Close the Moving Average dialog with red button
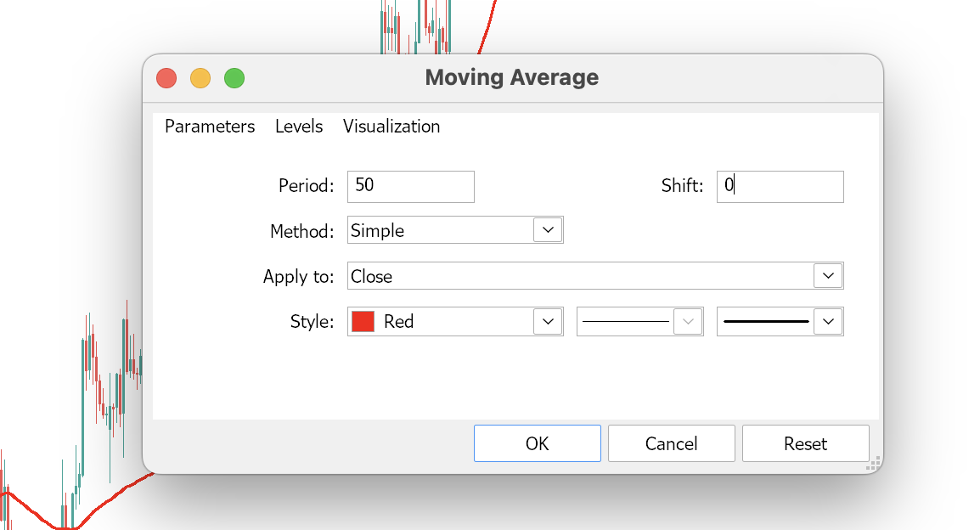 (x=166, y=78)
